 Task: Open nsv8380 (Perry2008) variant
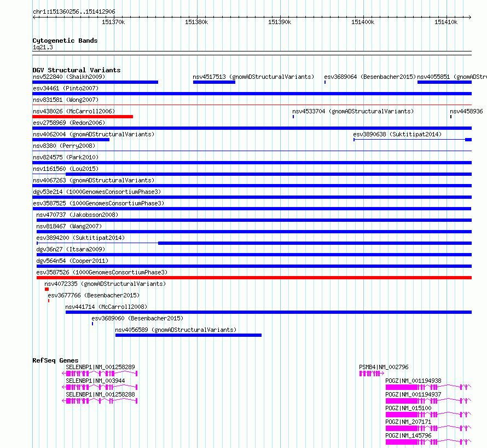click(64, 146)
